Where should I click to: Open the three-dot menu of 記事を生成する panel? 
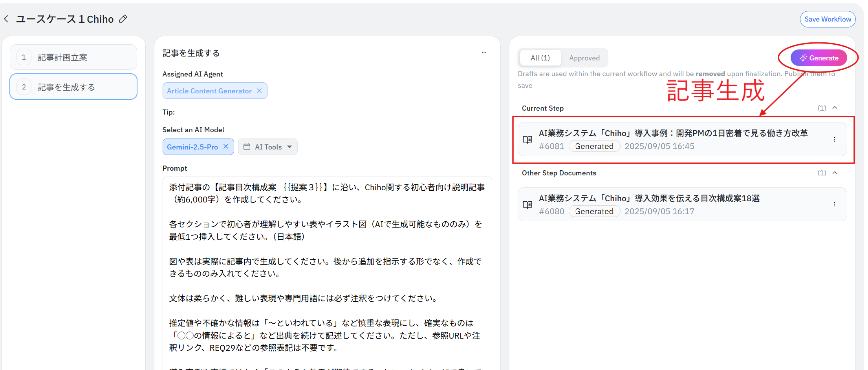coord(484,52)
